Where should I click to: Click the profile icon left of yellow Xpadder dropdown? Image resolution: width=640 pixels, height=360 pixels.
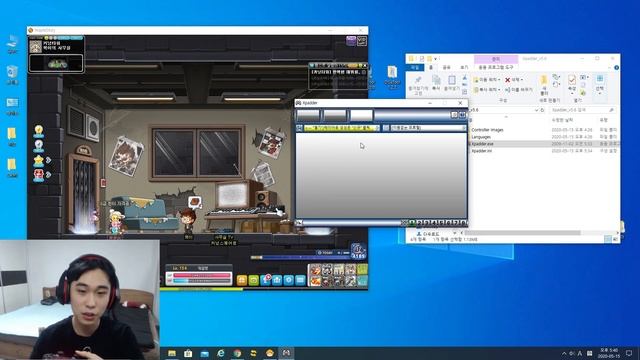pos(299,128)
